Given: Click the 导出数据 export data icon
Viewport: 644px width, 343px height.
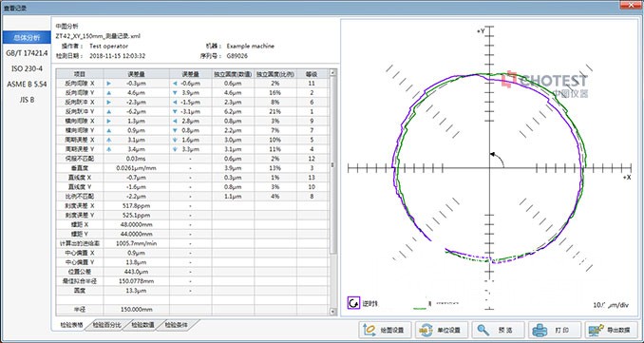Looking at the screenshot, I should click(597, 330).
